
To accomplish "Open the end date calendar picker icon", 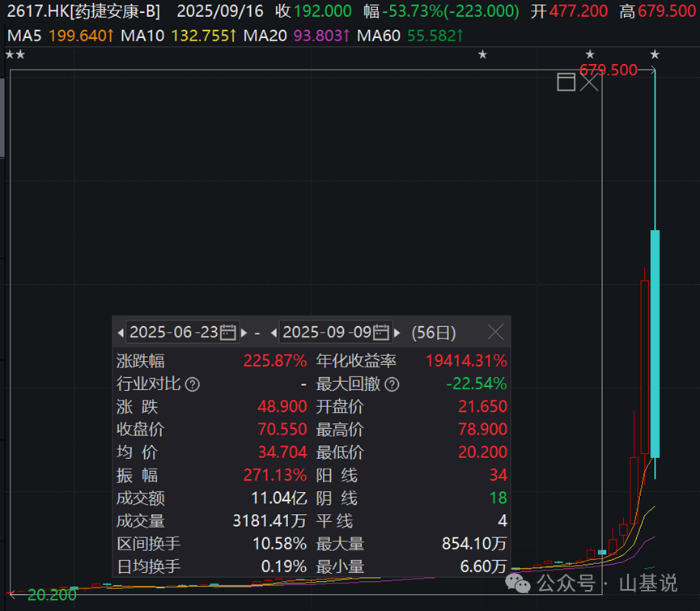I will 381,333.
